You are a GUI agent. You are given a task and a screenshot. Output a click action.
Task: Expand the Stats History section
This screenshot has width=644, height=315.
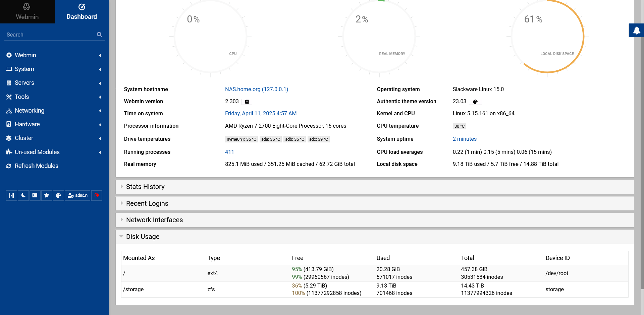[x=145, y=187]
